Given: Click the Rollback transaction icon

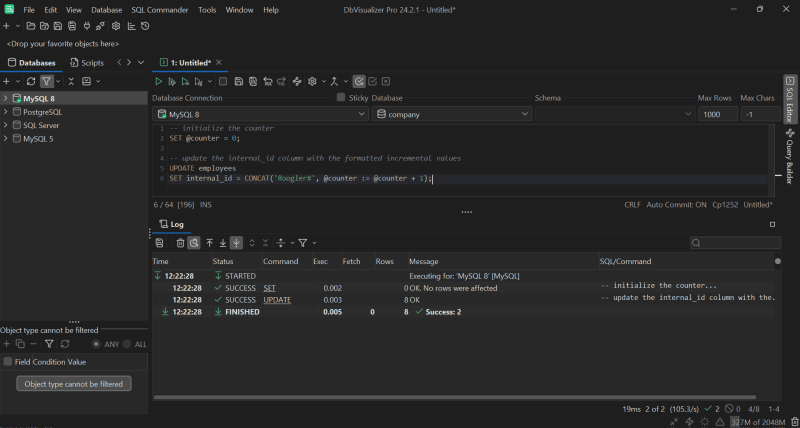Looking at the screenshot, I should (x=386, y=81).
